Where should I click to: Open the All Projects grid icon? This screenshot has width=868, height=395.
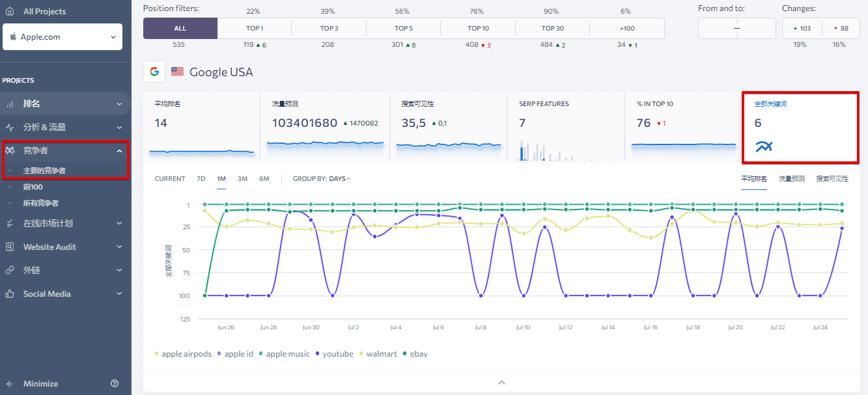tap(10, 11)
